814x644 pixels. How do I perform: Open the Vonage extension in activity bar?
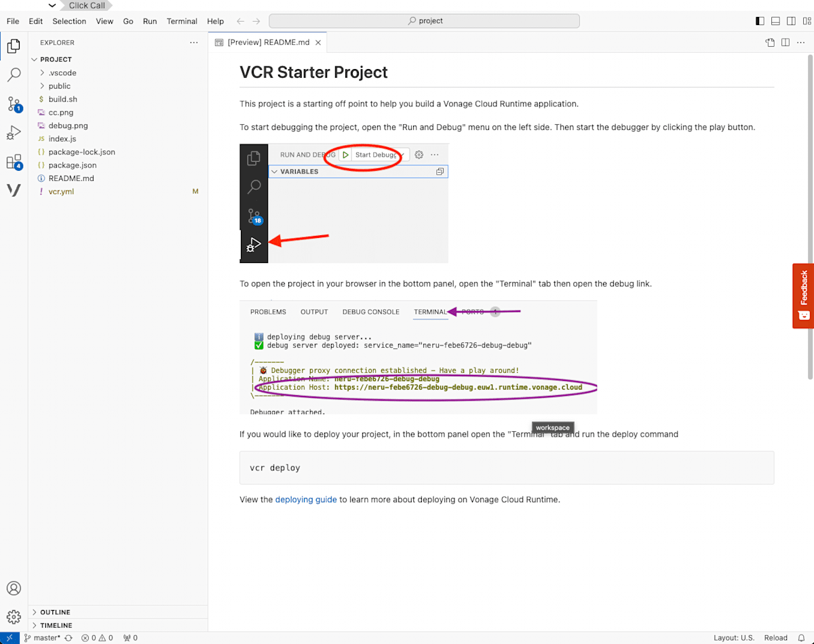(14, 190)
